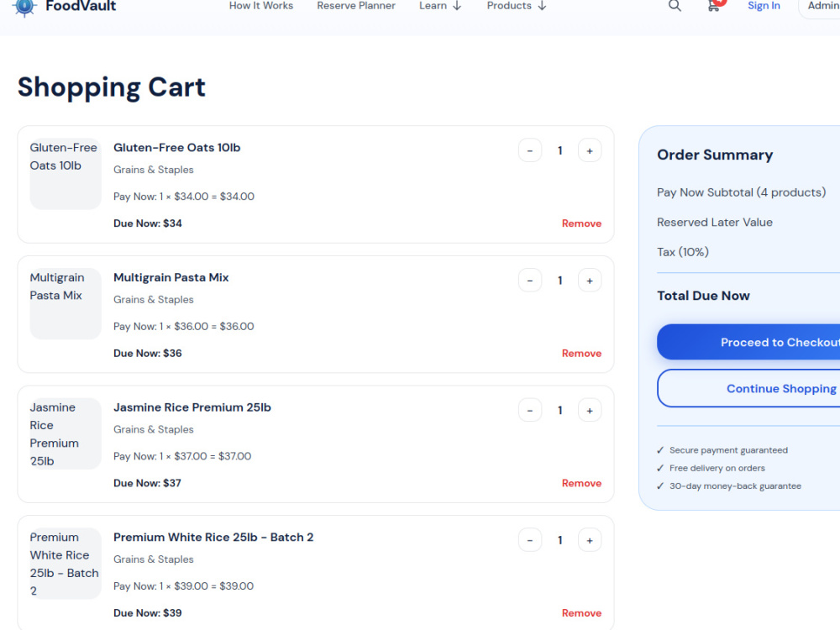Click 'Pay Now: 1 × $37.00 = $37.00' line
840x630 pixels.
pyautogui.click(x=182, y=456)
